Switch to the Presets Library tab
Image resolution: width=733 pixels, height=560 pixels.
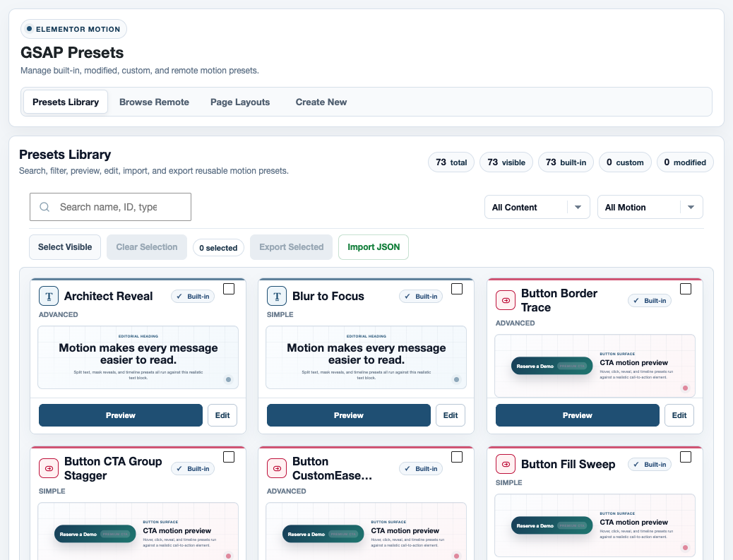(x=66, y=102)
